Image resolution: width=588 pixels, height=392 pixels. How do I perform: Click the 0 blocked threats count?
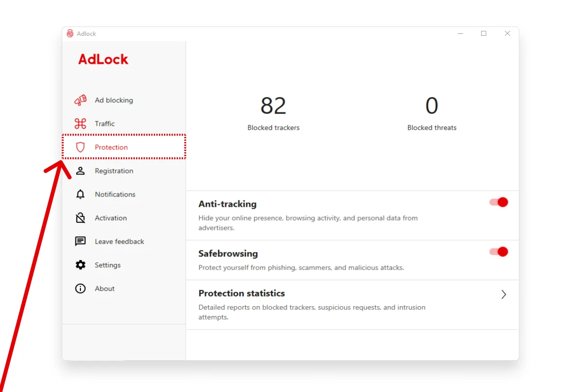[432, 105]
